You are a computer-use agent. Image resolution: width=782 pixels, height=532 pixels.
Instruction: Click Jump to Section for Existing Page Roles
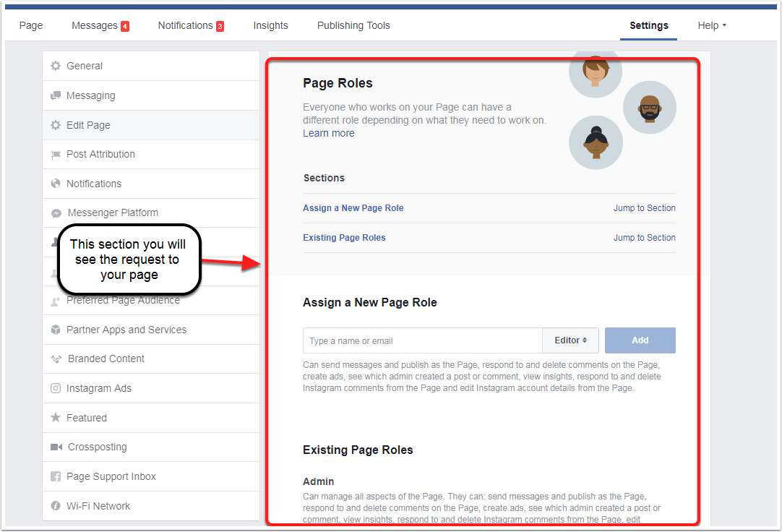[x=645, y=238]
